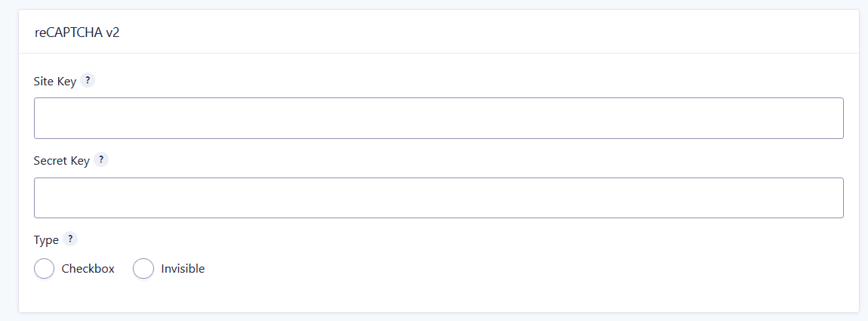
Task: Click the reCAPTCHA v2 panel heading
Action: tap(77, 32)
